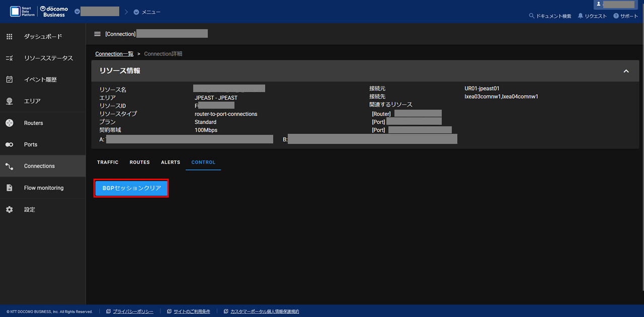The image size is (644, 317).
Task: Open the Dashboard sidebar icon
Action: tap(9, 37)
